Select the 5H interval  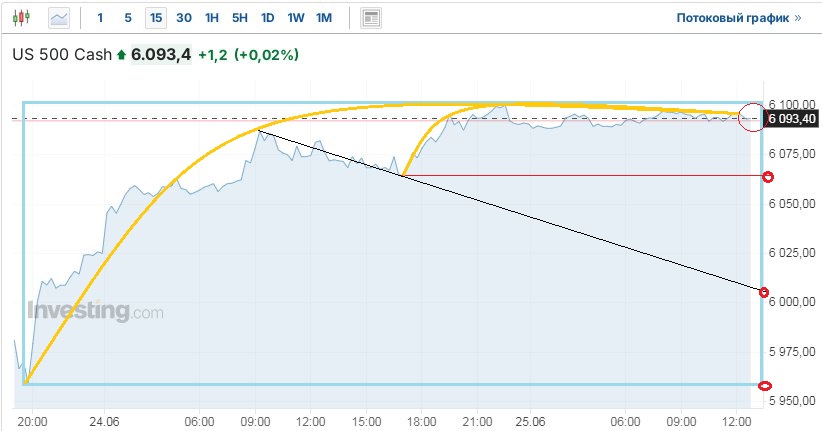pos(240,18)
